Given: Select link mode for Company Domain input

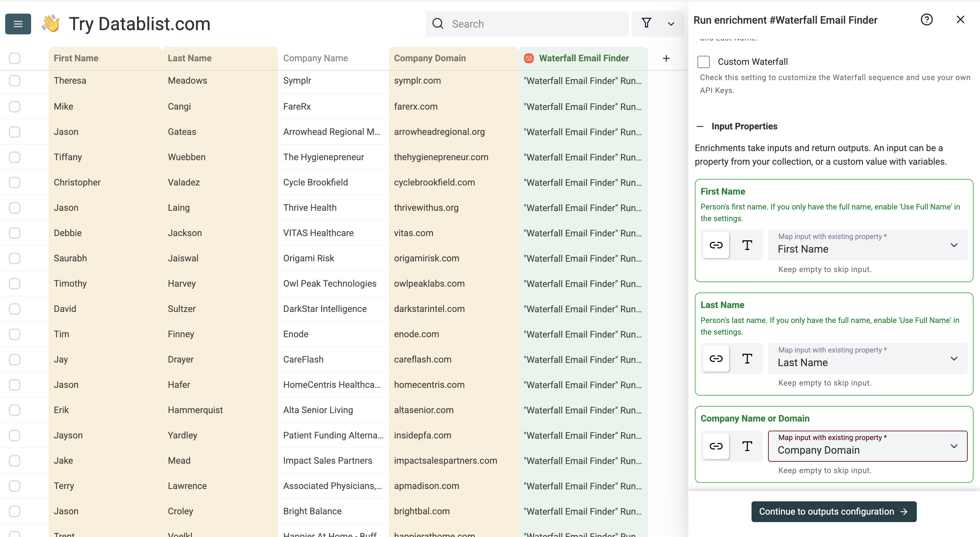Looking at the screenshot, I should (x=716, y=446).
